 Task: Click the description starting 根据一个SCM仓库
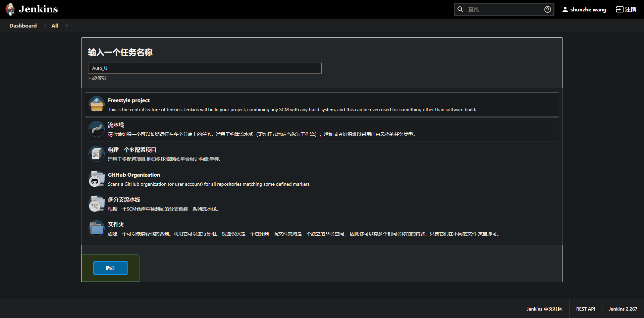pos(163,209)
